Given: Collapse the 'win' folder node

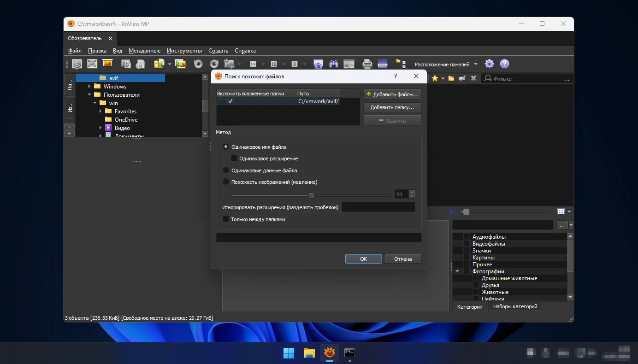Looking at the screenshot, I should (x=95, y=103).
